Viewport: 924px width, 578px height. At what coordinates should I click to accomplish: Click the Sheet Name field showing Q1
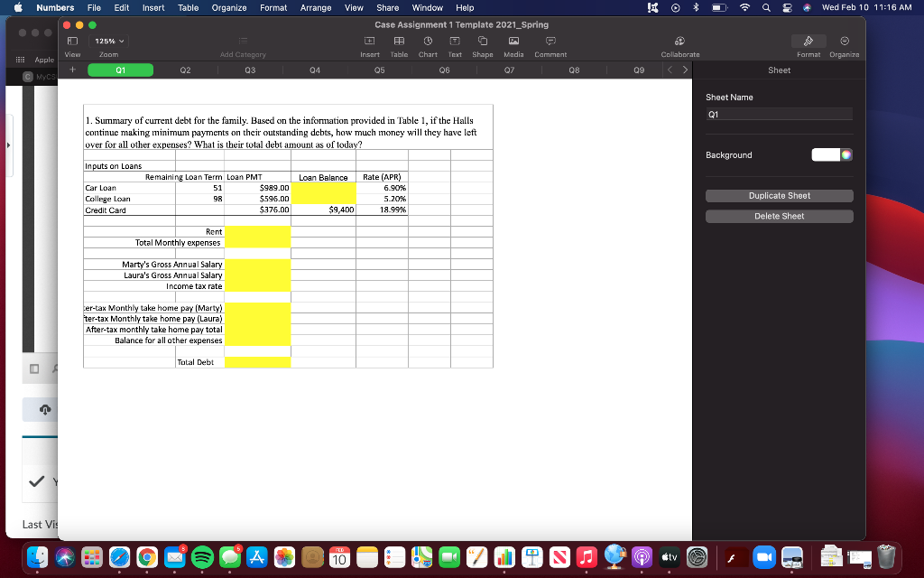pyautogui.click(x=779, y=113)
